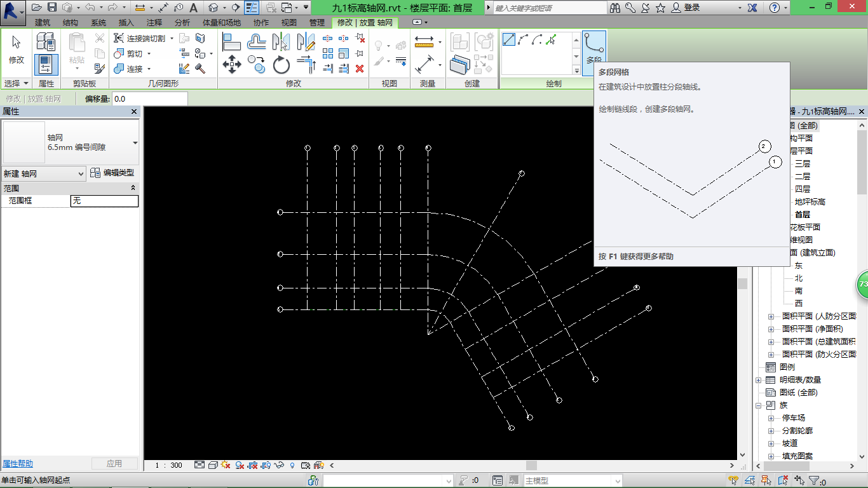868x488 pixels.
Task: Open the 注释 ribbon tab
Action: coord(154,22)
